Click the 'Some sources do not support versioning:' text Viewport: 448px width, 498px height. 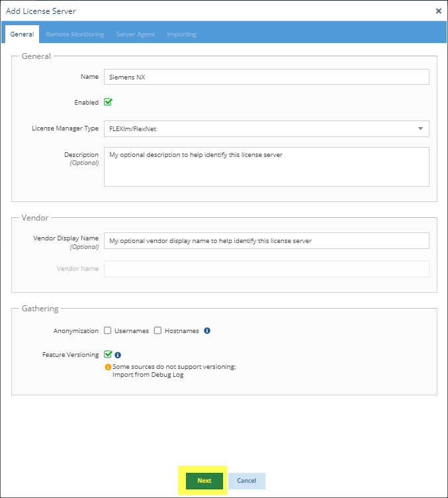[174, 366]
